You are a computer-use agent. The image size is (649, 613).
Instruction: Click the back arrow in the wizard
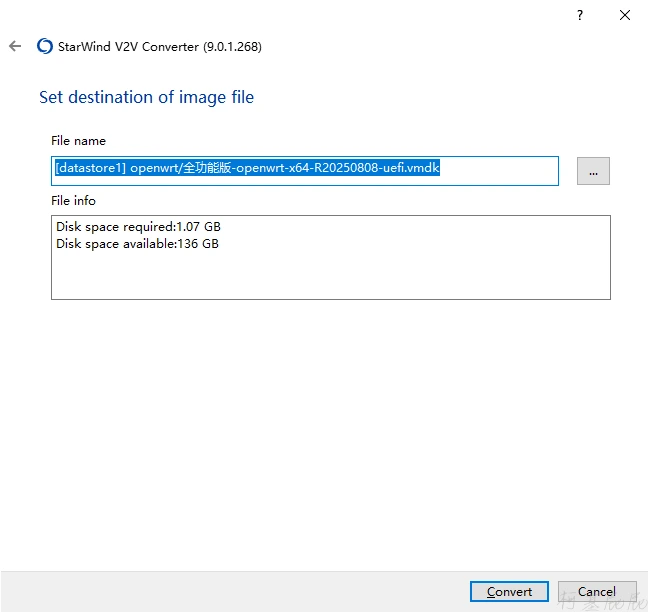coord(15,46)
